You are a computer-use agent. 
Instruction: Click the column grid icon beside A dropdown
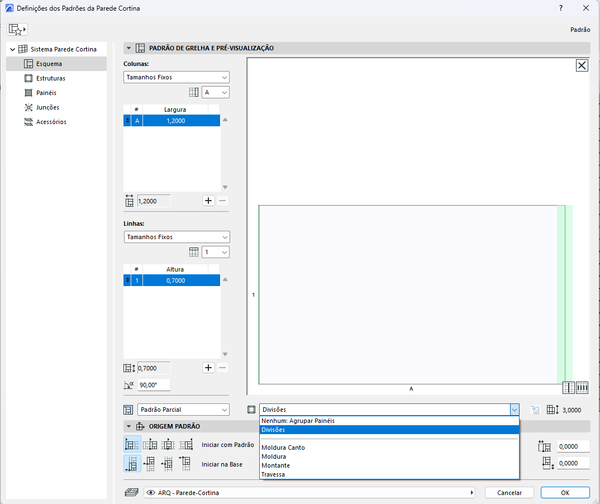[194, 92]
